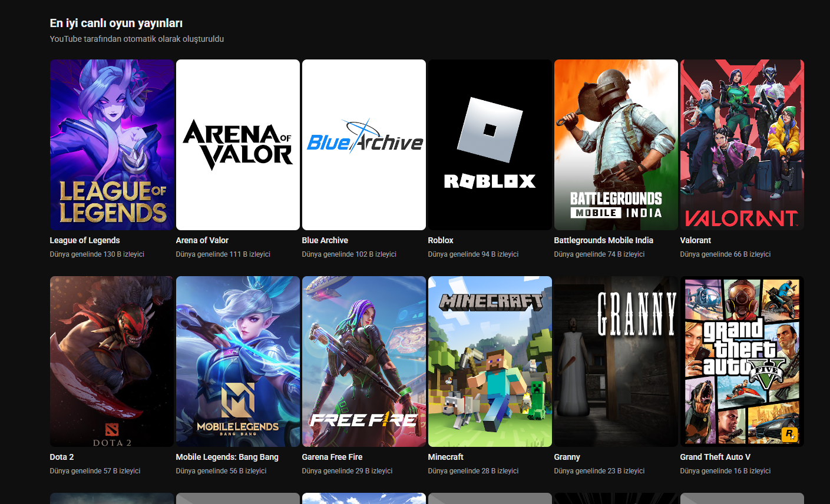Click the Valorant title link

[x=696, y=240]
